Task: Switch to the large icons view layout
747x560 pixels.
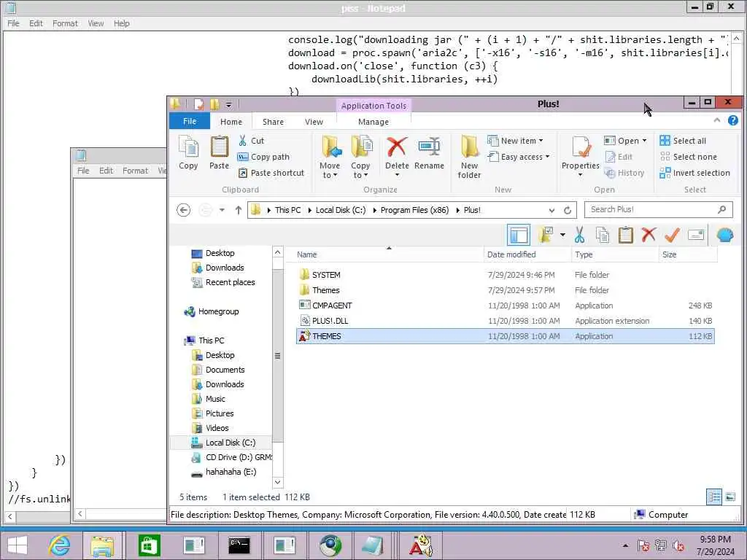Action: coord(729,497)
